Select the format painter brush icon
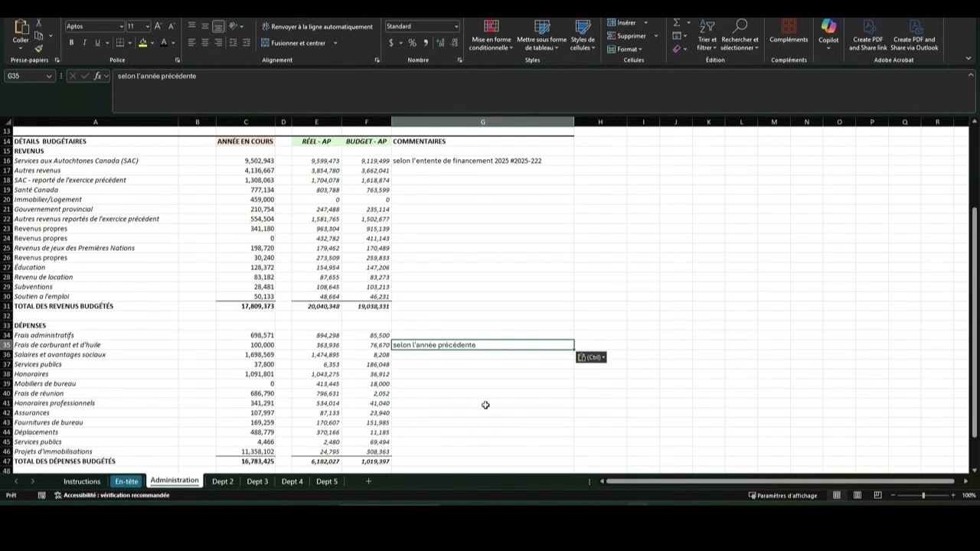 click(39, 48)
